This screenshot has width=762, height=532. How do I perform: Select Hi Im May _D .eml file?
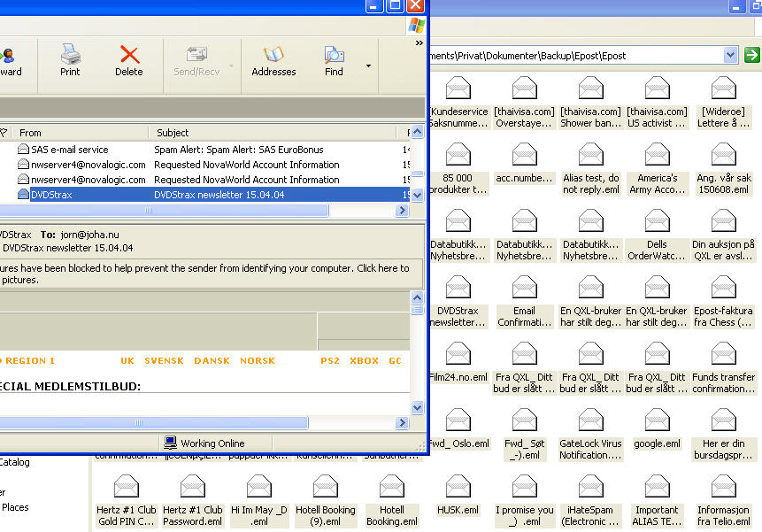(259, 501)
